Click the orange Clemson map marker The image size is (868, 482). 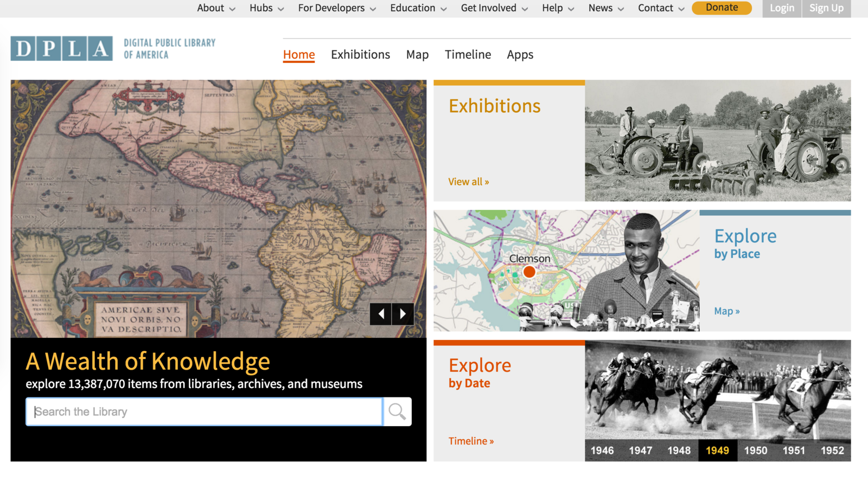point(529,272)
